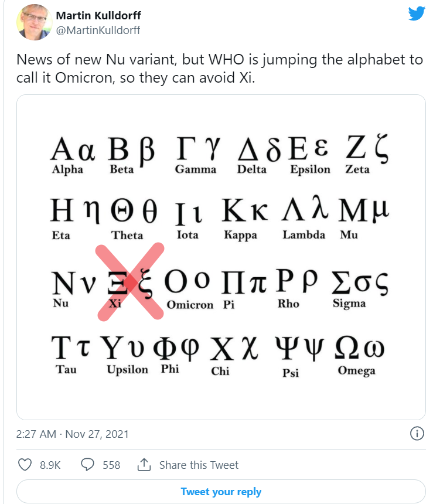Click the share arrow icon
Viewport: 433px width, 504px height.
click(144, 465)
